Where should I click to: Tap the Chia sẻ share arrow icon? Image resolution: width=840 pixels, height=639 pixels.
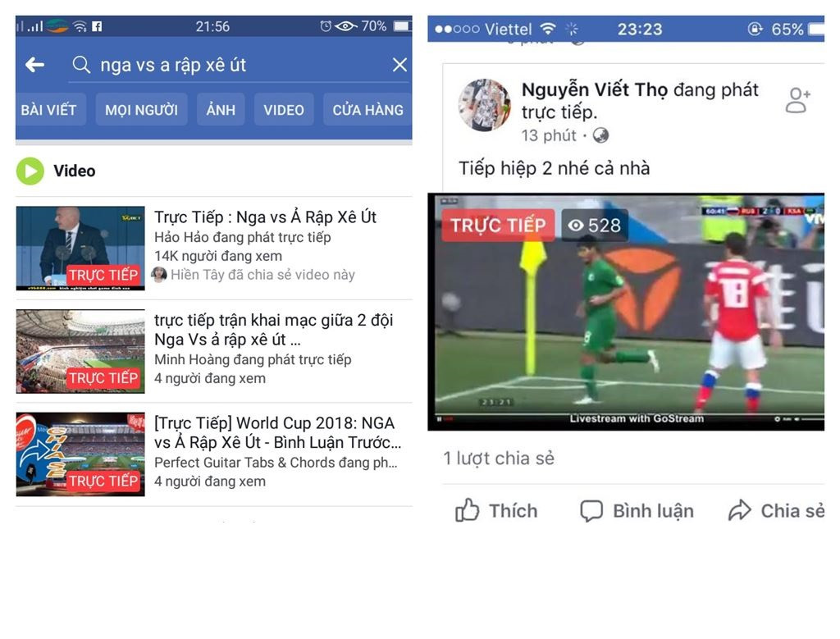point(740,510)
